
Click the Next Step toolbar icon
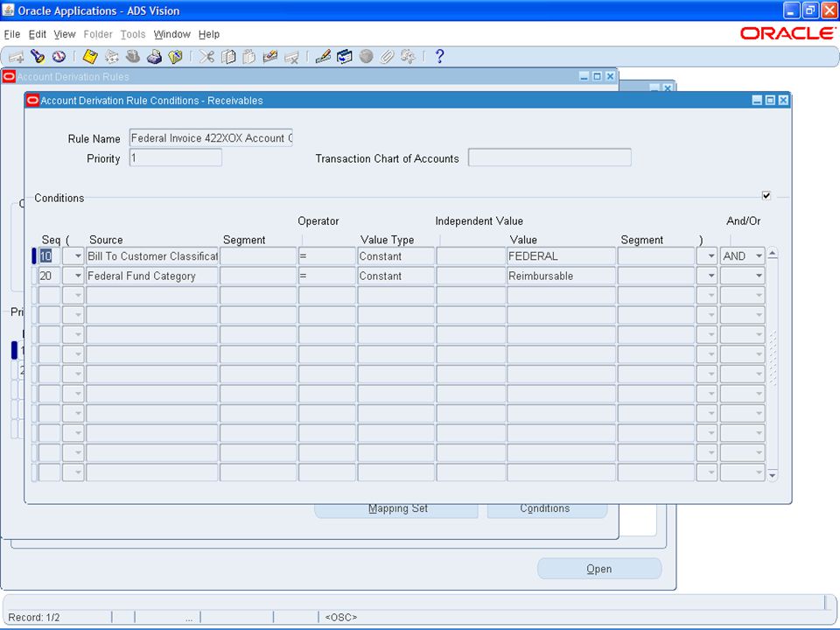[111, 56]
